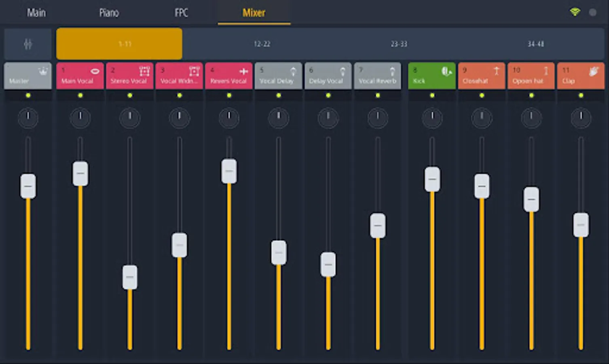This screenshot has height=364, width=609.
Task: Click the Clap track hands icon
Action: (x=594, y=71)
